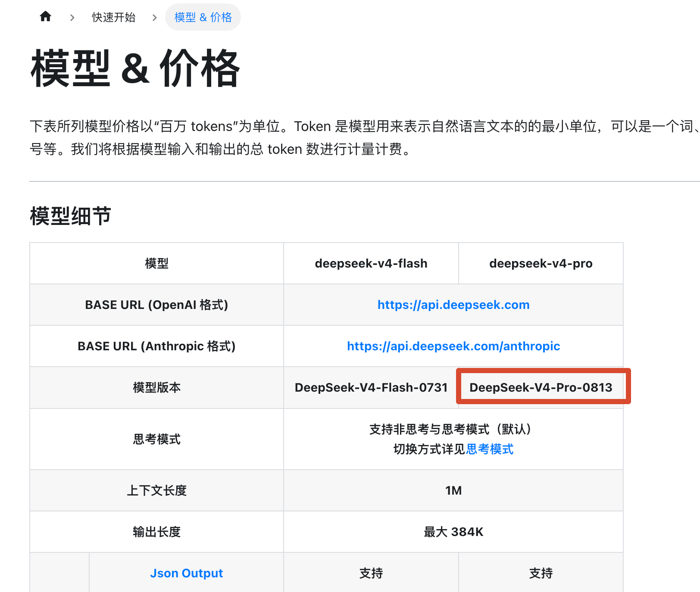Click 支持 under deepseek-v4-pro for Json Output

[x=541, y=573]
